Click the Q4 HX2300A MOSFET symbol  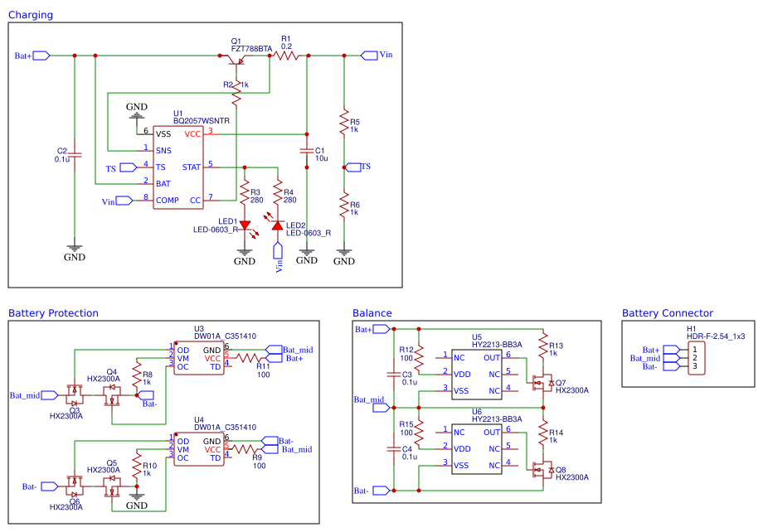113,395
